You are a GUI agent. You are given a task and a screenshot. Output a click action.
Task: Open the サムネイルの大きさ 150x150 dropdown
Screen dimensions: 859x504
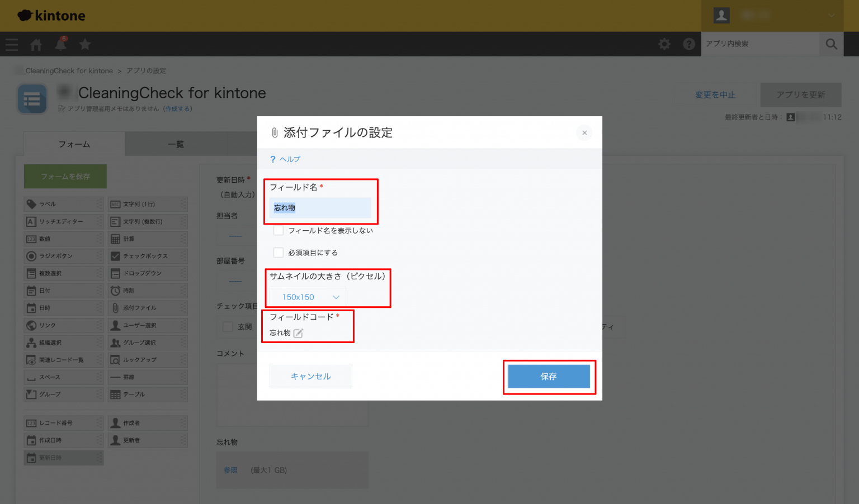click(306, 297)
